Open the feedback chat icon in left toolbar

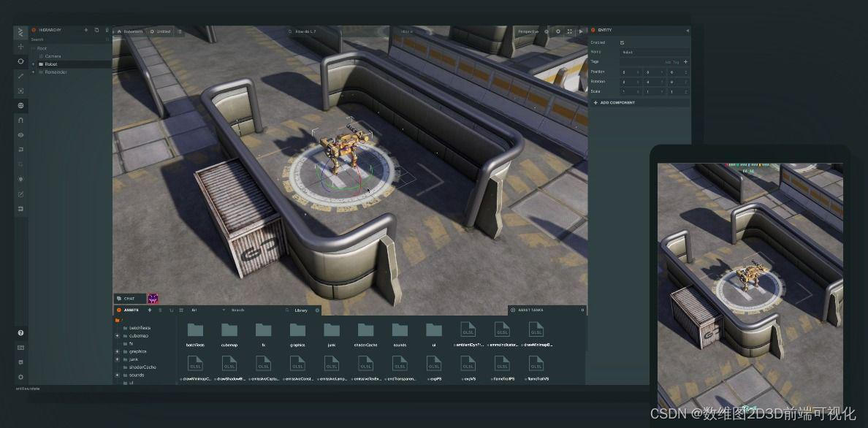[x=21, y=362]
